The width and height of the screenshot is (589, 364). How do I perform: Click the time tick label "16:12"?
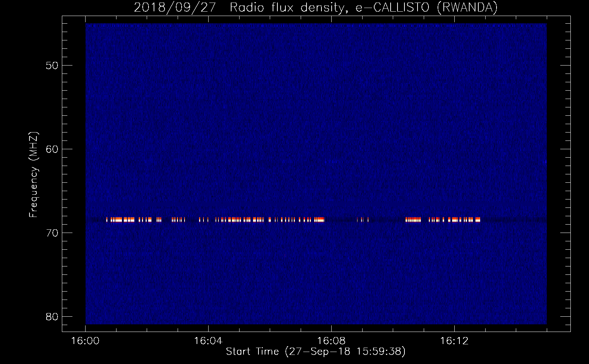(454, 341)
